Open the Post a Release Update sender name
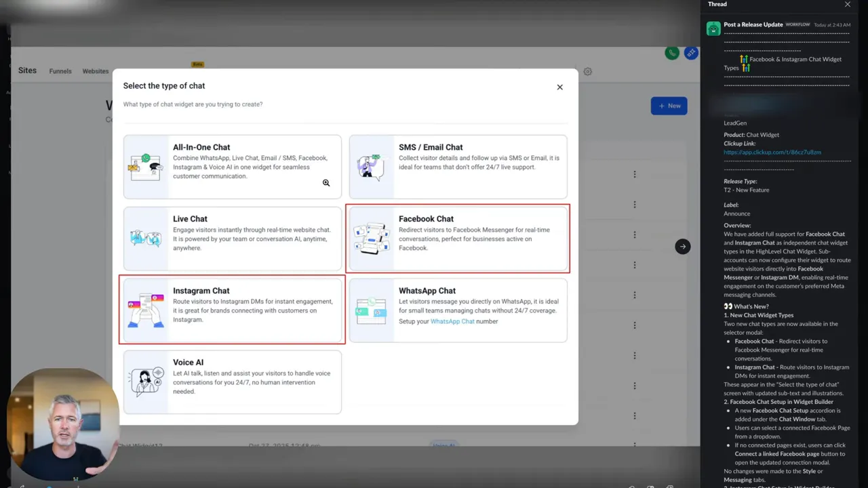The height and width of the screenshot is (488, 868). [x=753, y=24]
